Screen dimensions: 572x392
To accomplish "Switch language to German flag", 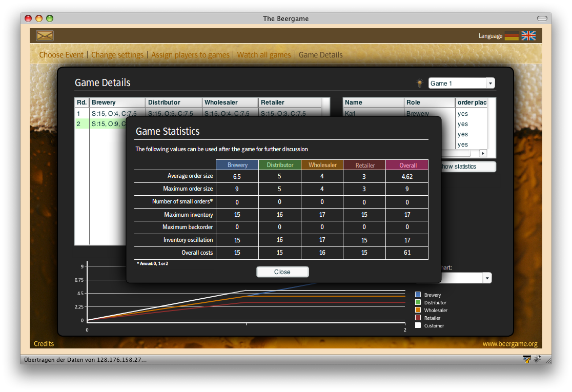I will point(512,36).
